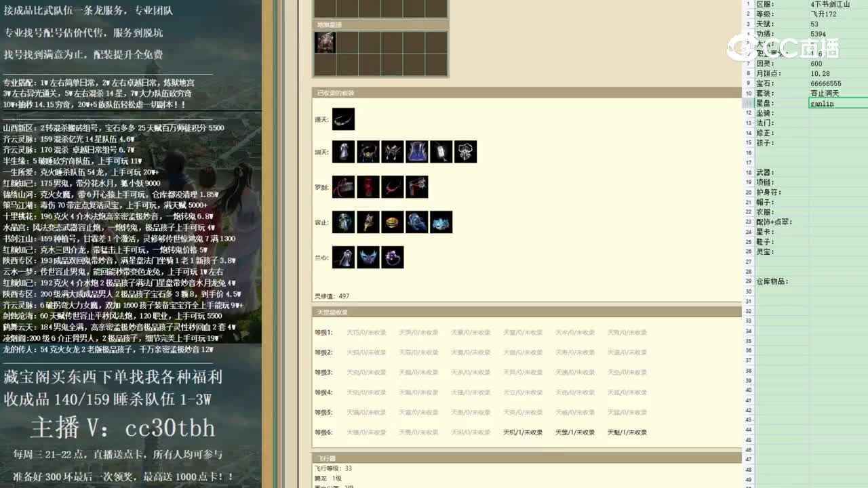Click the cell with 4下书剑江山
868x488 pixels.
click(x=838, y=4)
